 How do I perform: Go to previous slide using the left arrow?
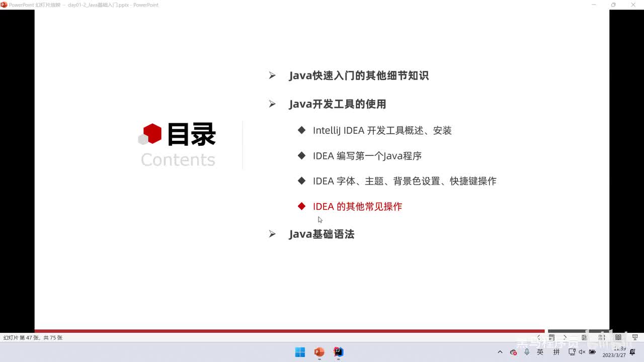539,337
